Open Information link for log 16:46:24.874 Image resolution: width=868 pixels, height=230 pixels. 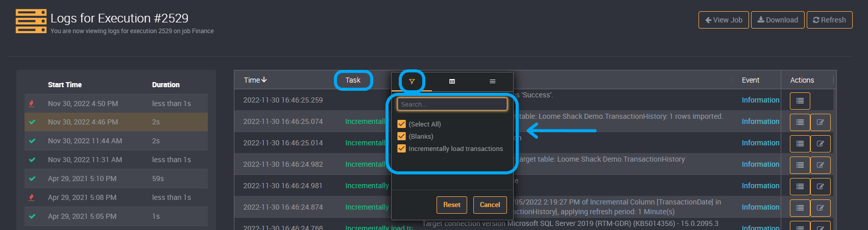(x=760, y=207)
